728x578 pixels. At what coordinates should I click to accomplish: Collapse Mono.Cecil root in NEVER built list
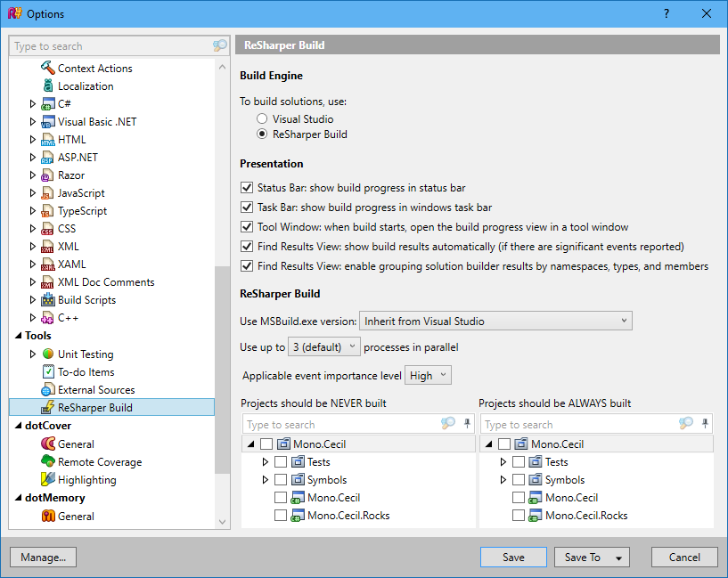pyautogui.click(x=251, y=444)
